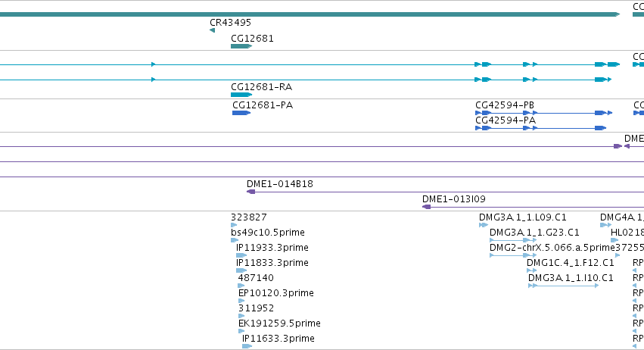
Task: Click the CG12681-RA cyan transcript bar
Action: tap(241, 95)
